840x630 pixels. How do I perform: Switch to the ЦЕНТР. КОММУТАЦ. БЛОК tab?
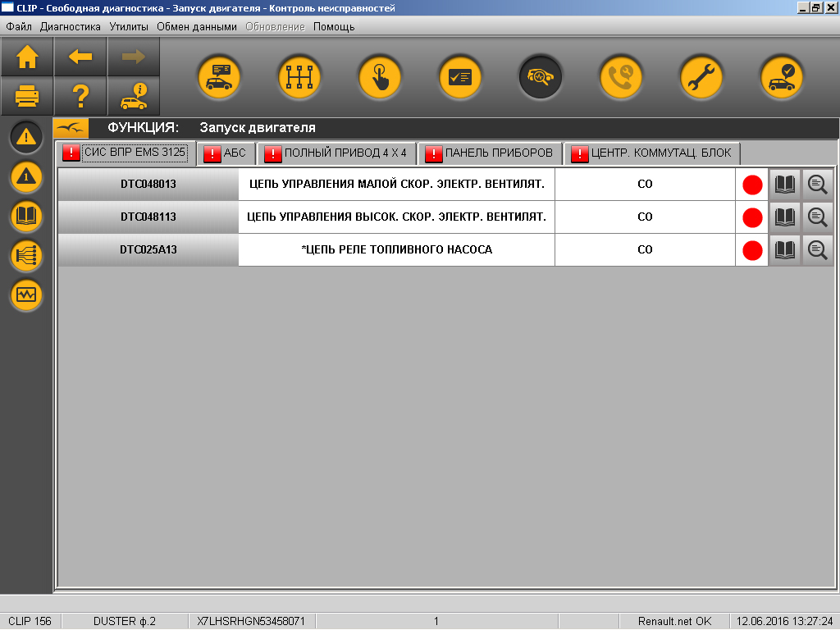(x=652, y=153)
